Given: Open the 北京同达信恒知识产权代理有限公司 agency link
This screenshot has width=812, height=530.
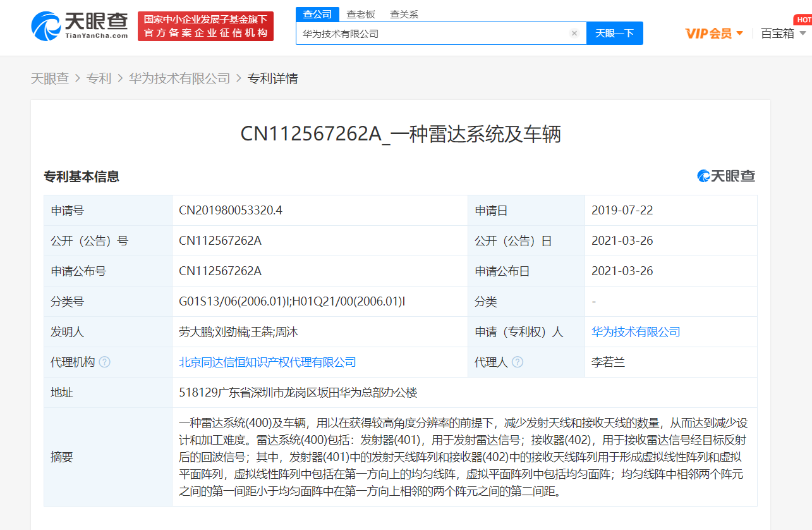Looking at the screenshot, I should (x=268, y=362).
